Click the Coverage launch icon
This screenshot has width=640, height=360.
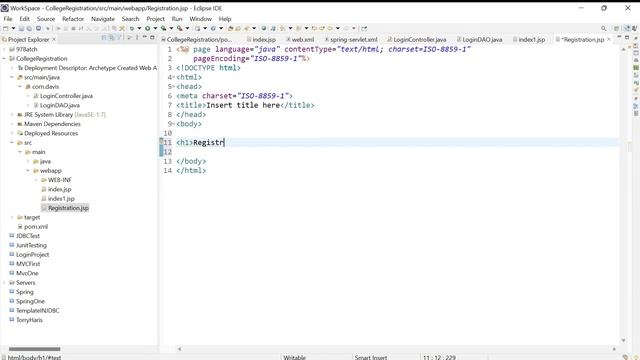click(x=164, y=28)
